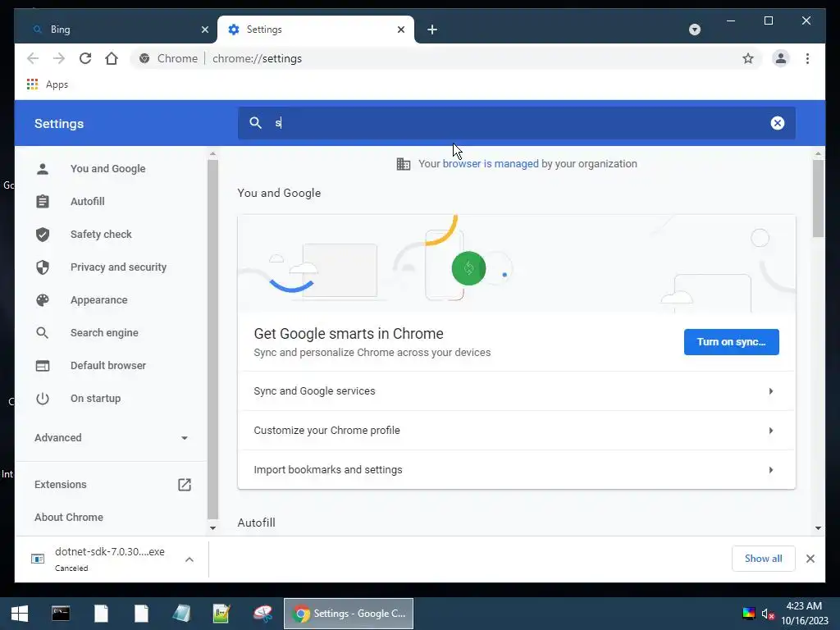Click into the settings search field

(x=517, y=123)
